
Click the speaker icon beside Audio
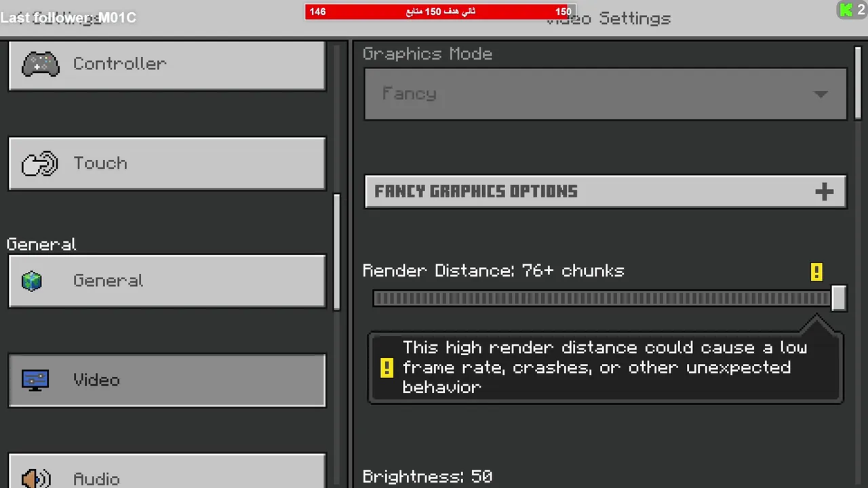click(x=37, y=479)
